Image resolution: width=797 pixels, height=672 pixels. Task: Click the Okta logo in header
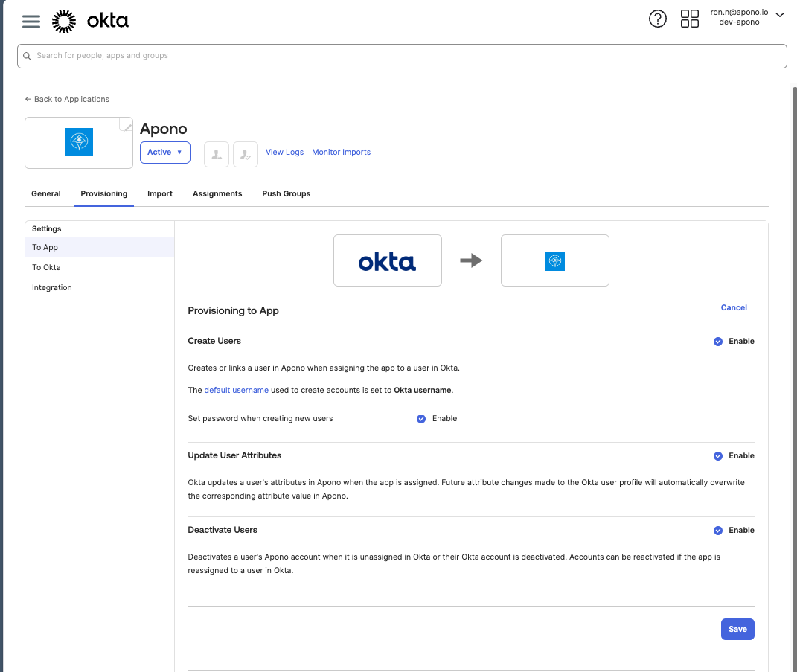tap(90, 21)
